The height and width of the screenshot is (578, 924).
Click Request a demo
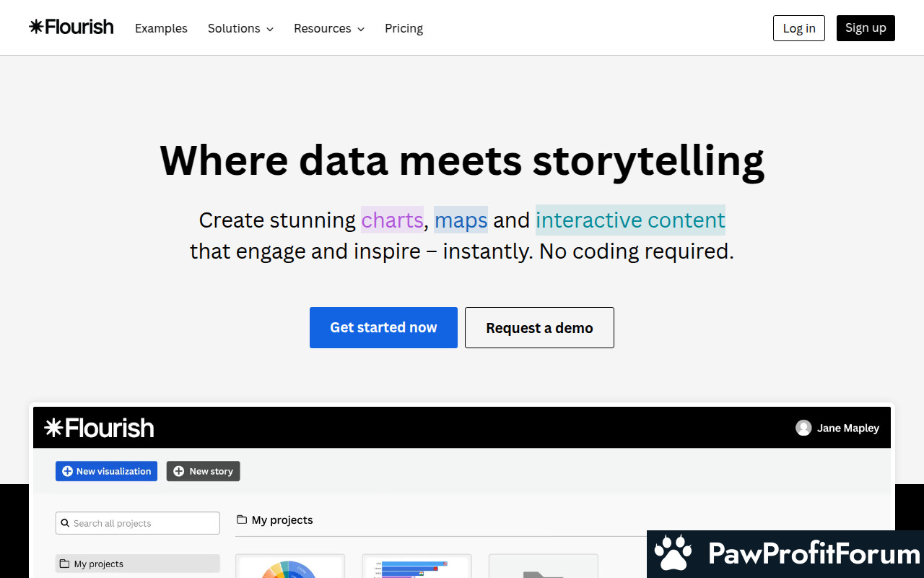(x=539, y=327)
